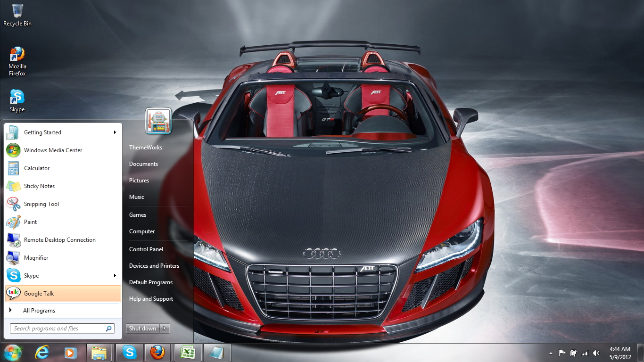Launch Paint text entry

click(x=30, y=222)
